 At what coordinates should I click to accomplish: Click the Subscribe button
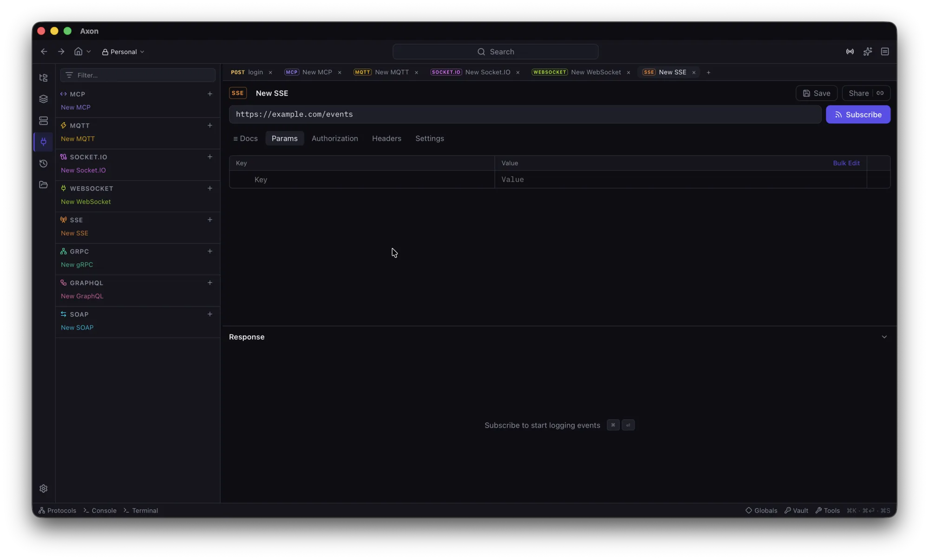(x=858, y=115)
